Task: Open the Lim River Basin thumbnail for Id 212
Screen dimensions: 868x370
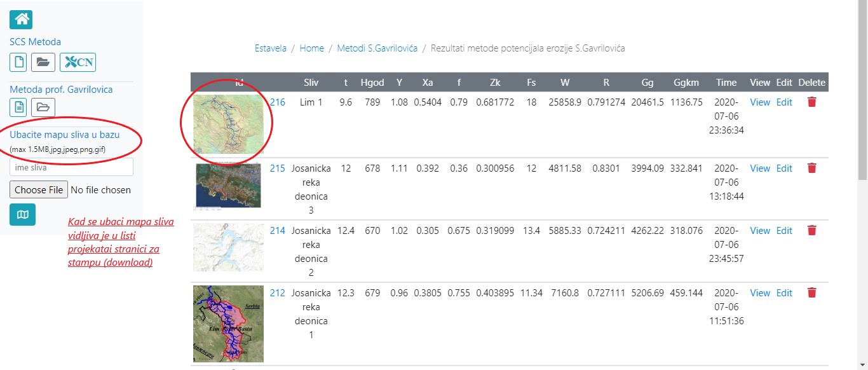Action: [x=228, y=324]
